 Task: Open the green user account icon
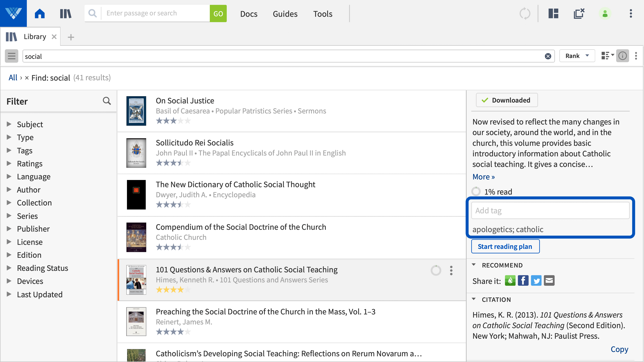(605, 13)
